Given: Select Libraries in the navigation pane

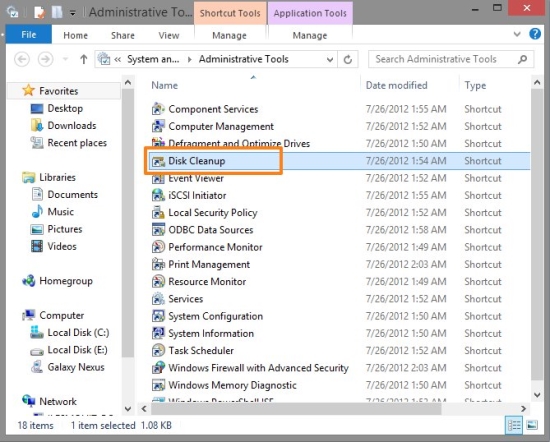Looking at the screenshot, I should point(58,177).
